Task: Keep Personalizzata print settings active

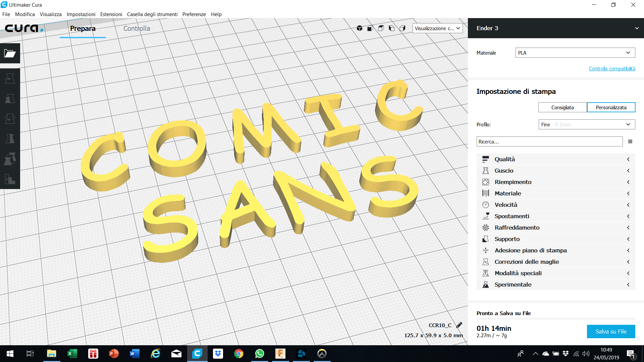Action: click(x=611, y=107)
